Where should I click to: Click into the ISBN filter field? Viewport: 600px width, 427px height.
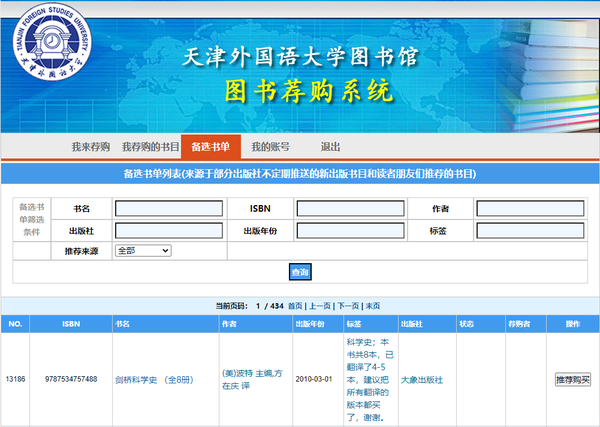point(350,209)
